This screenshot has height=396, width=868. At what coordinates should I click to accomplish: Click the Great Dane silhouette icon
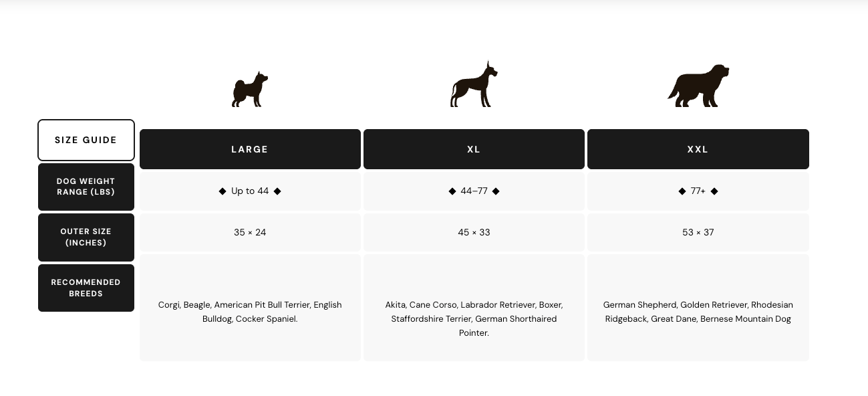474,85
